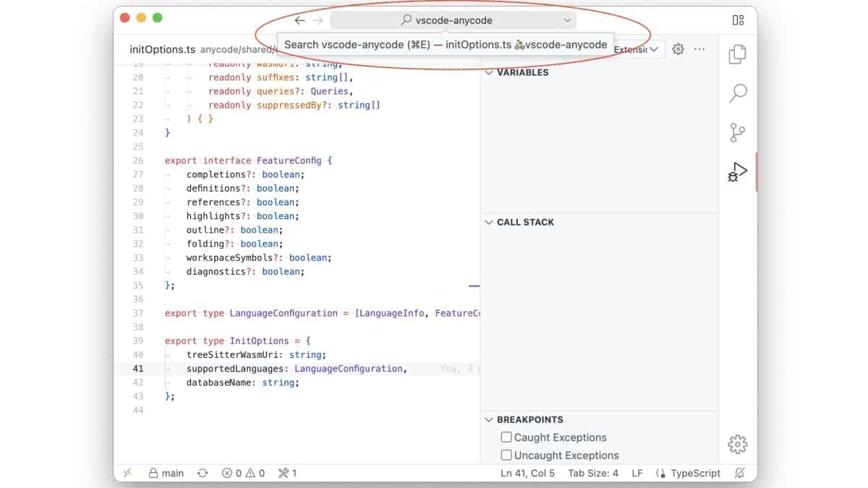Screen dimensions: 868x488
Task: Click the Customize Layout icon
Action: tap(738, 20)
